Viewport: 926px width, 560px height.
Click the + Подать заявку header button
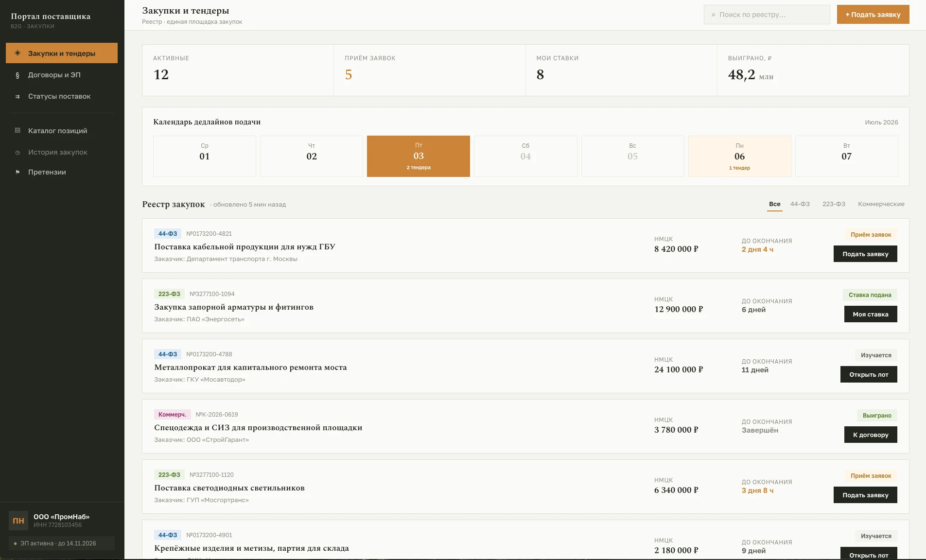coord(873,15)
